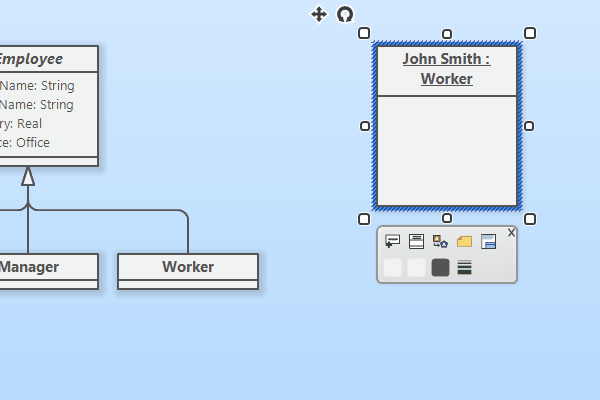Open the line width icon with stacked lines
This screenshot has height=400, width=600.
click(465, 267)
